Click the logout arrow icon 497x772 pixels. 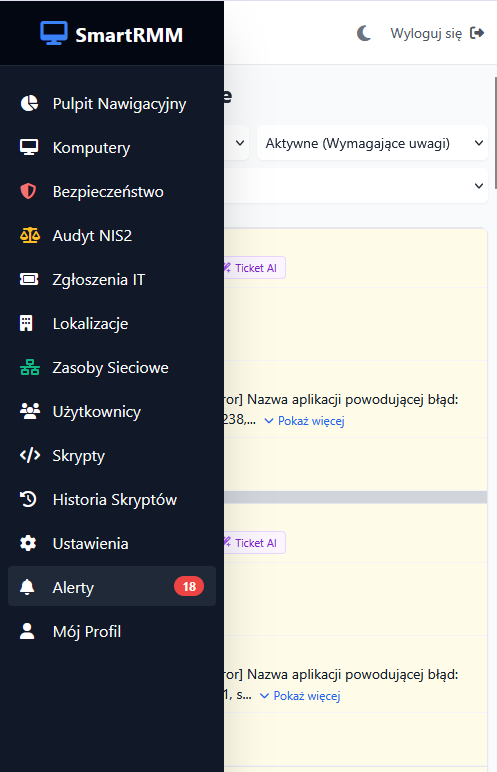(477, 33)
